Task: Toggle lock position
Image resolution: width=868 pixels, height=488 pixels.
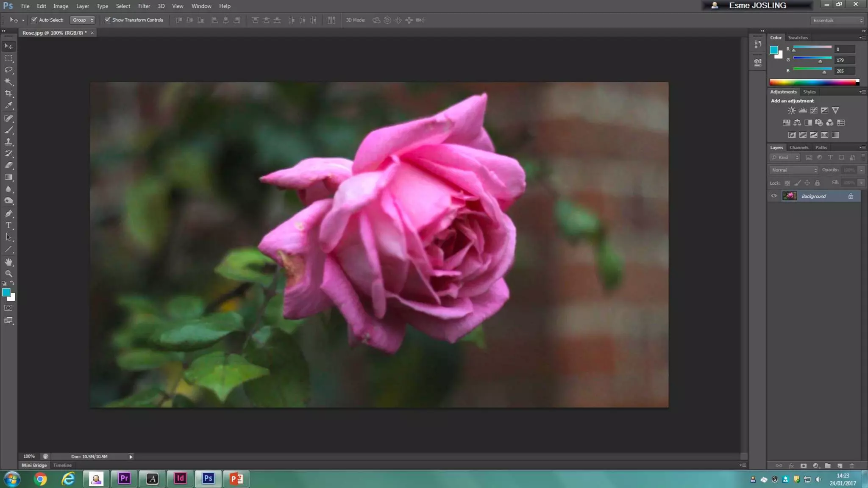Action: click(x=807, y=183)
